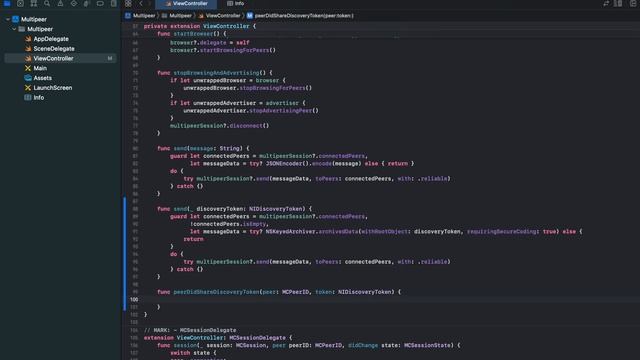Screen dimensions: 640x360
Task: Click ViewController in the jump bar
Action: coord(219,16)
